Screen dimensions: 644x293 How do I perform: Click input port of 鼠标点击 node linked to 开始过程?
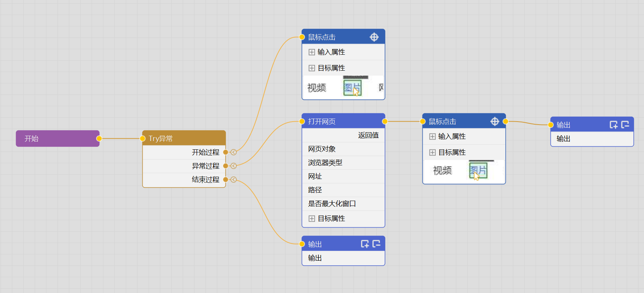point(302,37)
